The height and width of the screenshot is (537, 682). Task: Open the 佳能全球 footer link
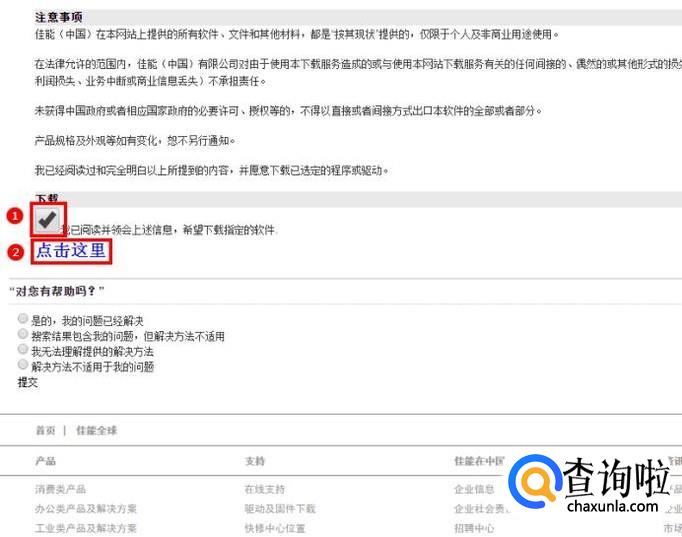tap(97, 430)
